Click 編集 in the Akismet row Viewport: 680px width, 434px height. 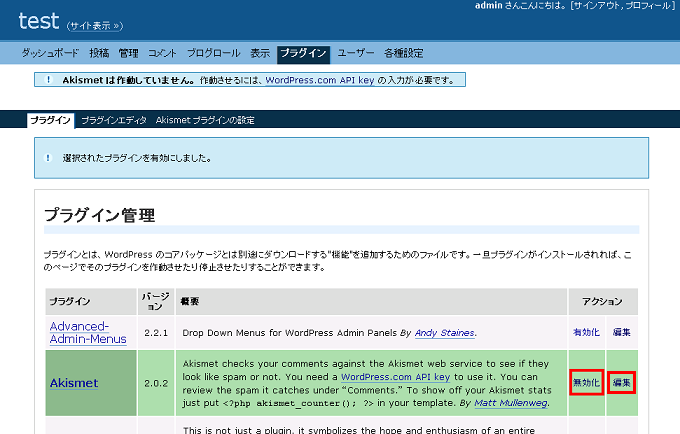[x=621, y=383]
